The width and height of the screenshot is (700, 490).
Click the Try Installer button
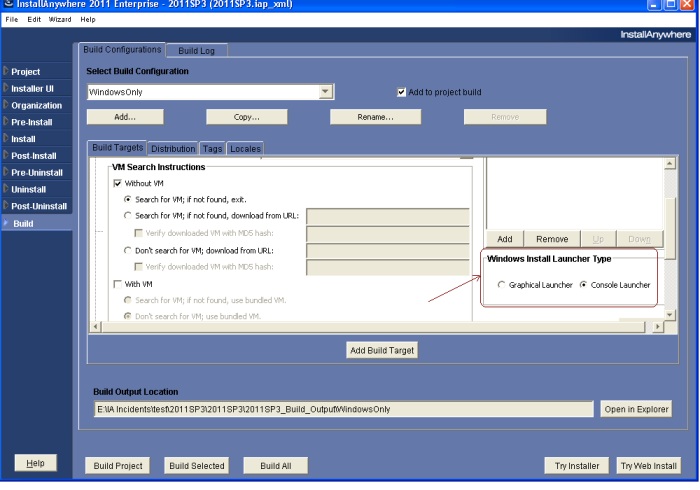point(577,466)
